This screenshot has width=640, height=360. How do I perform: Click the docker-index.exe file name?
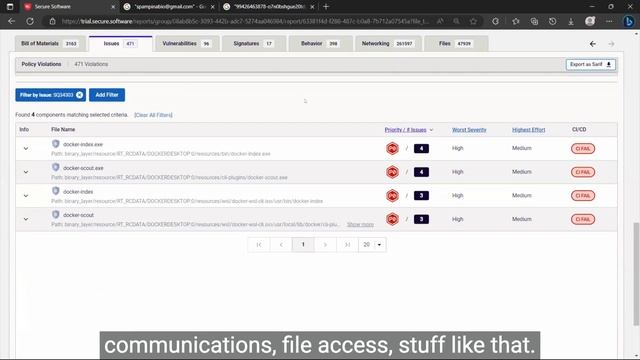pos(83,144)
